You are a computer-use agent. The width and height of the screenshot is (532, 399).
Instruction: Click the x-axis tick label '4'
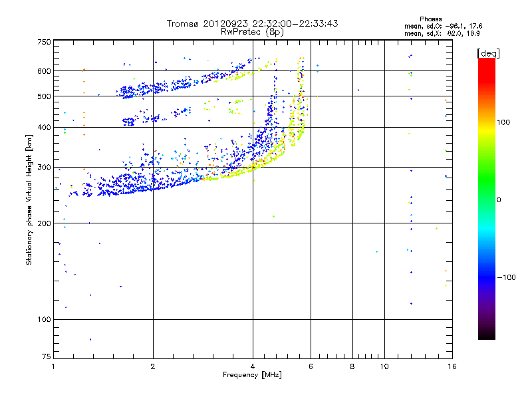(x=253, y=366)
